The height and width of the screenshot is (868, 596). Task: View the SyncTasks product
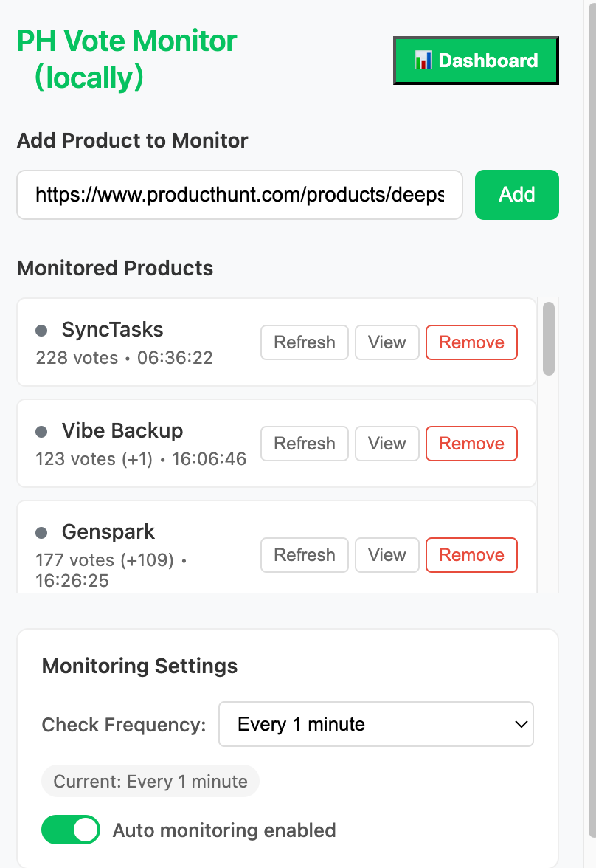click(387, 342)
